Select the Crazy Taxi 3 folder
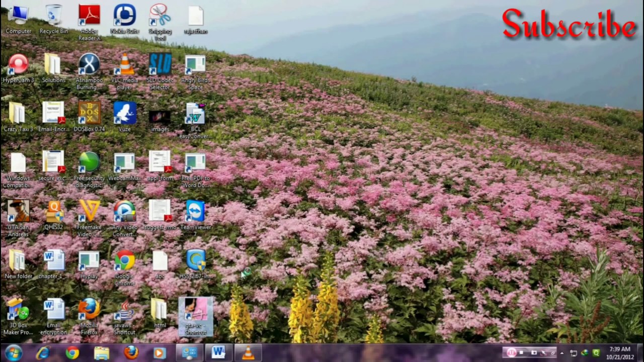This screenshot has height=362, width=644. pos(18,117)
